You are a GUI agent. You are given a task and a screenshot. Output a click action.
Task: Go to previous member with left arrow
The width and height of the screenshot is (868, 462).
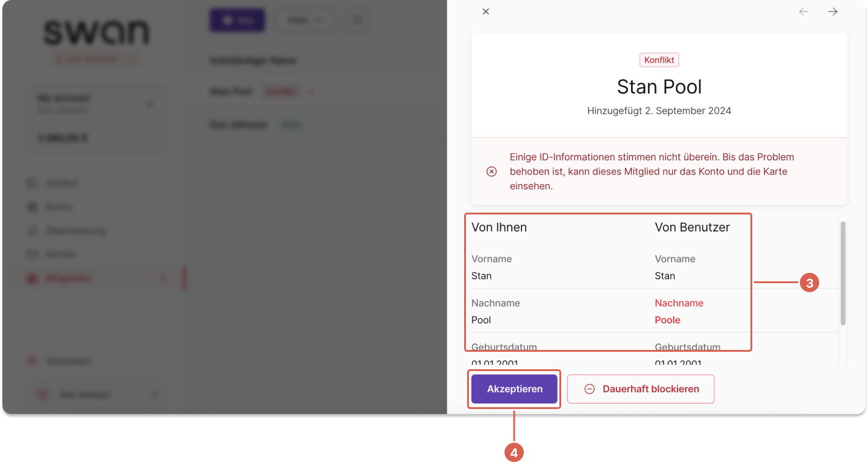pos(804,11)
